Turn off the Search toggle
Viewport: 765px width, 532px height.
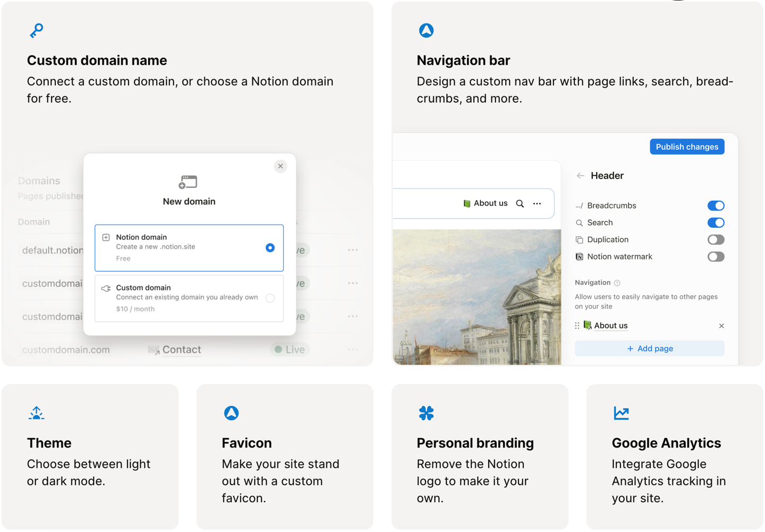[x=716, y=222]
